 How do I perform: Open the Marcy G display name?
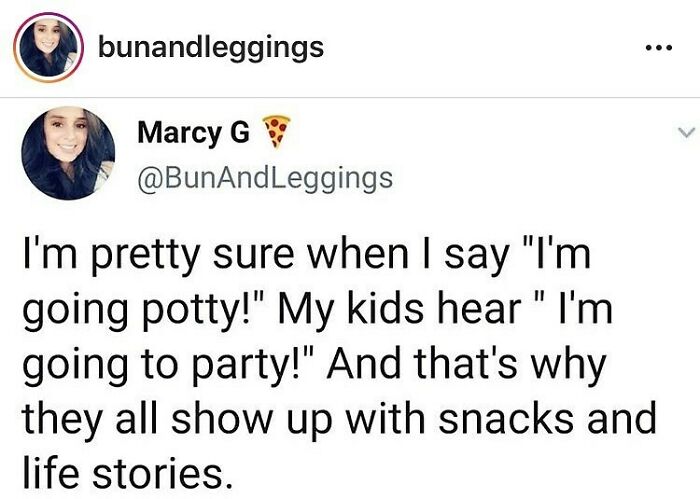coord(193,134)
